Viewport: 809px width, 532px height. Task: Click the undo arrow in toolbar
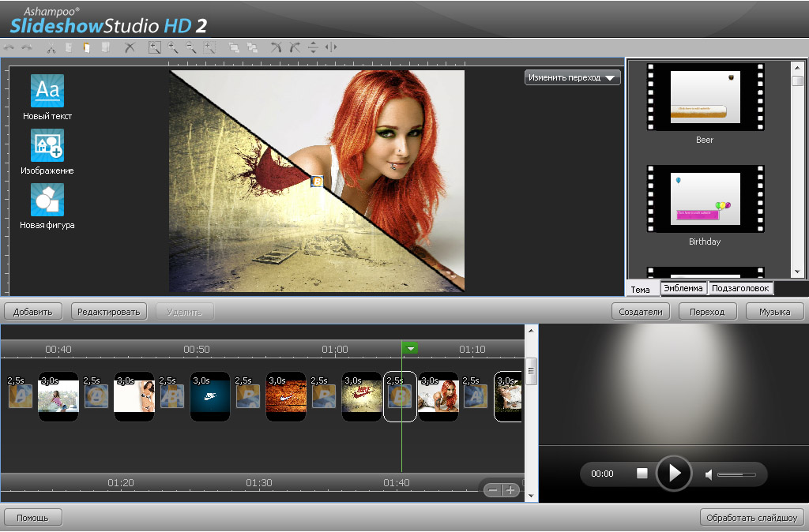coord(9,47)
